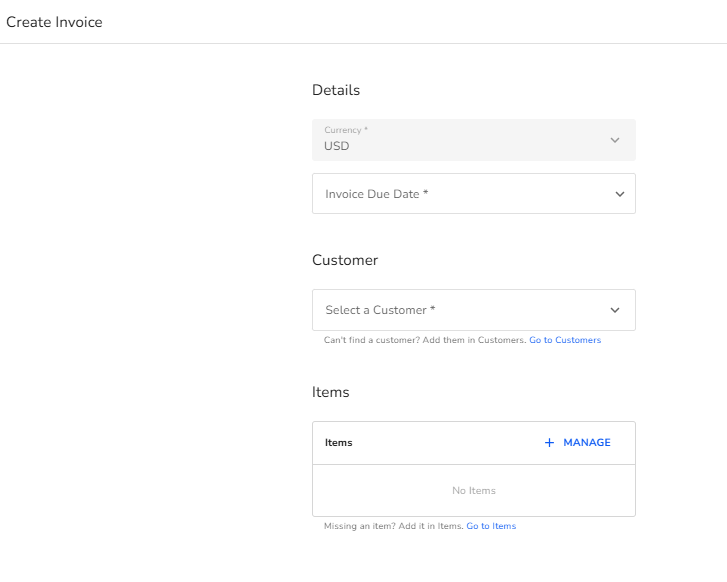
Task: Click the Create Invoice page title
Action: point(54,22)
